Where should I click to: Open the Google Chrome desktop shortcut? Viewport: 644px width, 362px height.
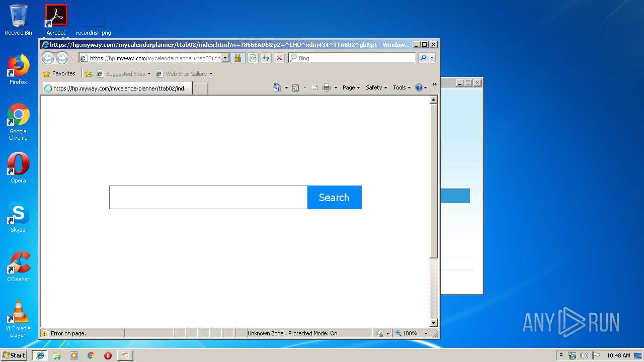pyautogui.click(x=18, y=122)
